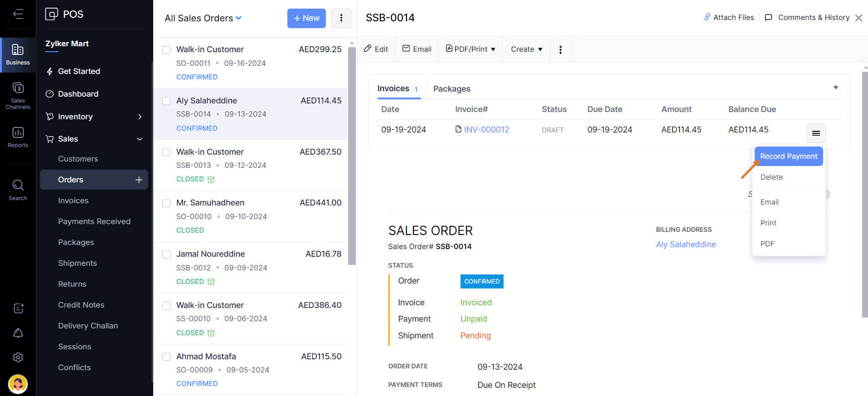Open the notifications bell
Screen dimensions: 868x396
(18, 333)
